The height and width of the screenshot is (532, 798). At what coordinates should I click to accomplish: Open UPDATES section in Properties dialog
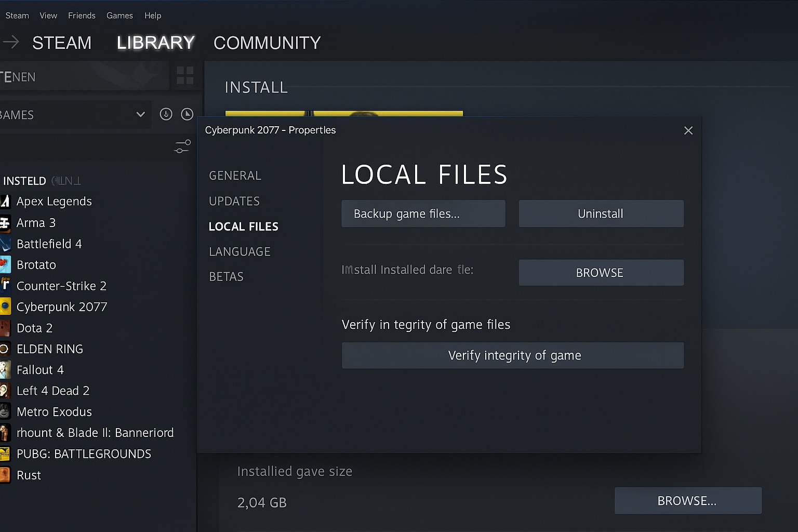click(234, 201)
